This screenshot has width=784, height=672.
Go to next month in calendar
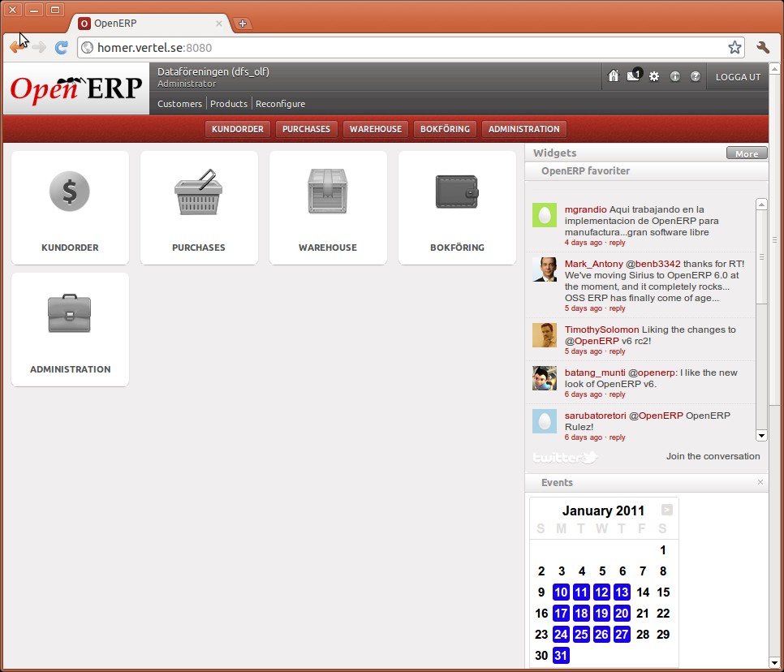pyautogui.click(x=666, y=510)
